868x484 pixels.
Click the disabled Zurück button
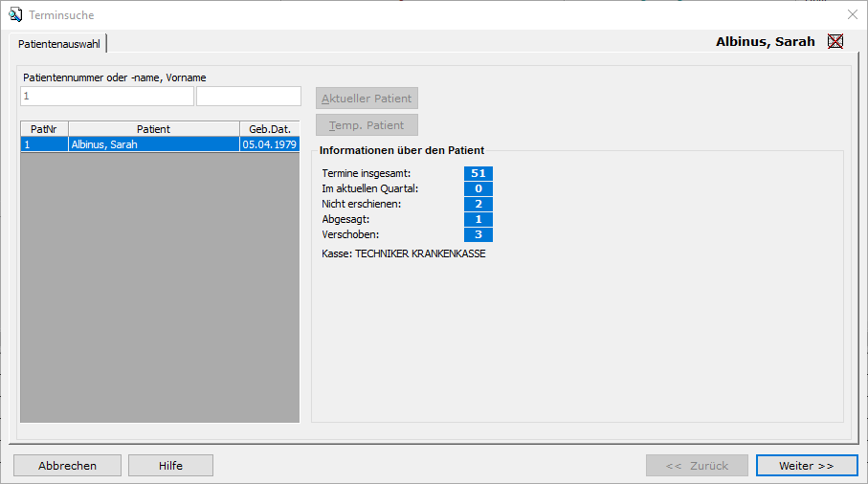coord(697,466)
